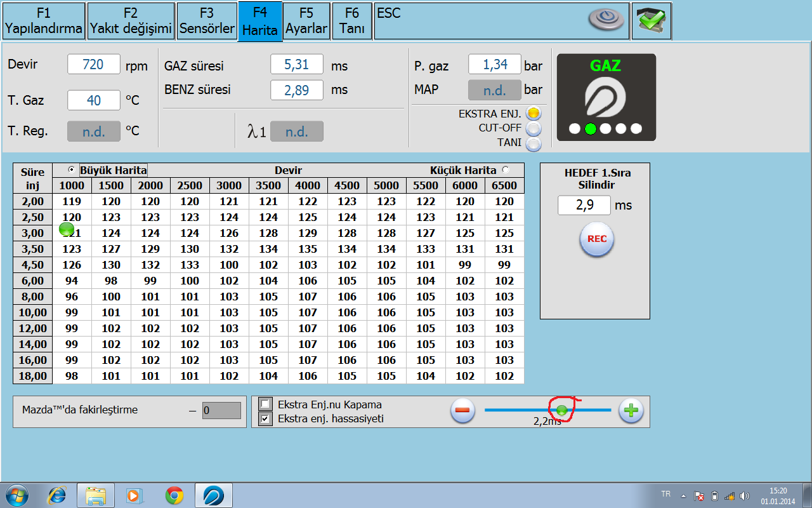Click the green map position marker dot
The height and width of the screenshot is (508, 812).
pyautogui.click(x=67, y=230)
